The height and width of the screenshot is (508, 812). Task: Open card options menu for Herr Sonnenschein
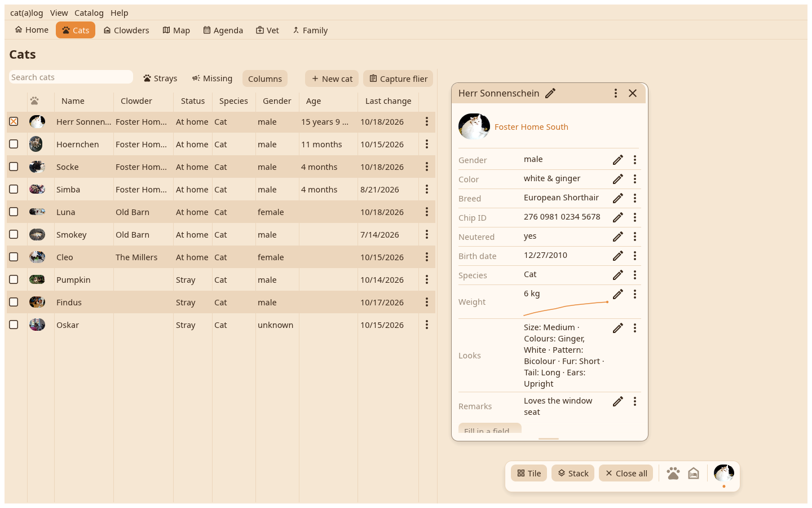[x=616, y=93]
